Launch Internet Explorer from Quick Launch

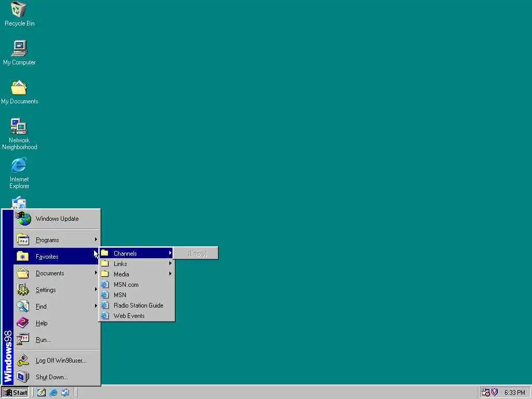pyautogui.click(x=54, y=393)
